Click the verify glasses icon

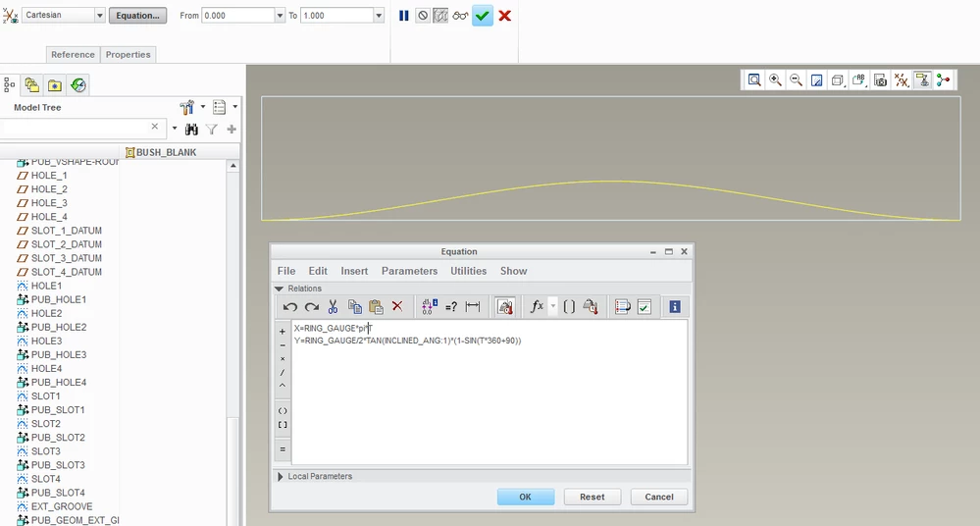pos(461,16)
